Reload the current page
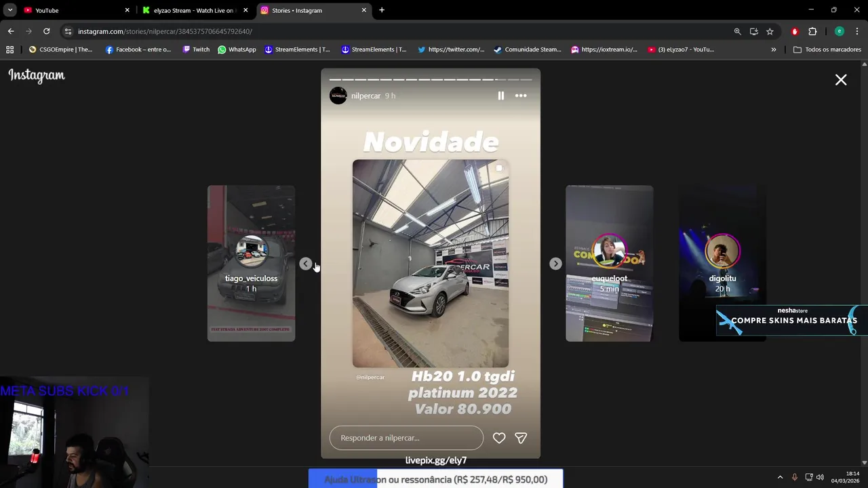The image size is (868, 488). (46, 31)
